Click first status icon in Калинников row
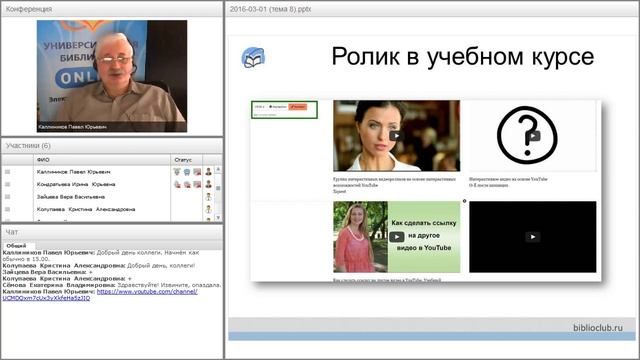This screenshot has height=360, width=640. point(177,172)
